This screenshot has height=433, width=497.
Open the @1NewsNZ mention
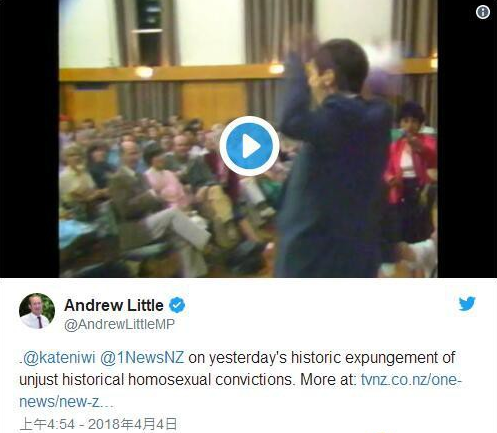click(142, 358)
